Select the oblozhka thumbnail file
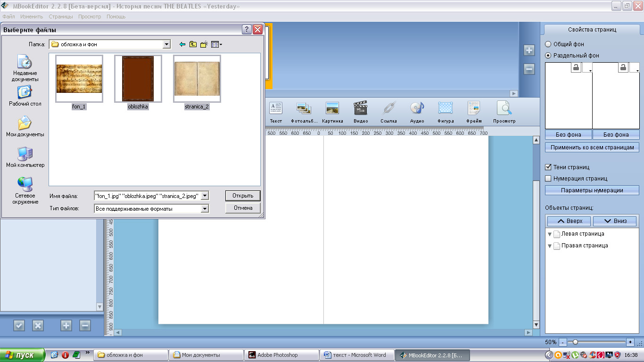The width and height of the screenshot is (644, 362). [x=138, y=79]
